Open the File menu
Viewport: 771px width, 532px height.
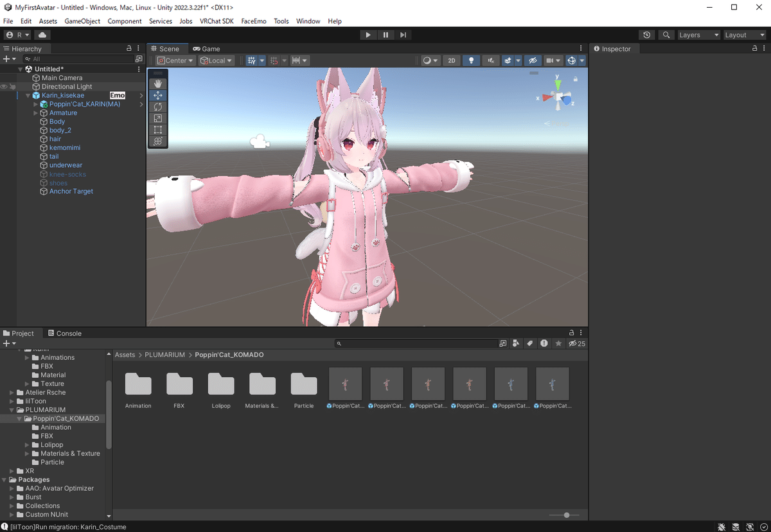pyautogui.click(x=8, y=21)
